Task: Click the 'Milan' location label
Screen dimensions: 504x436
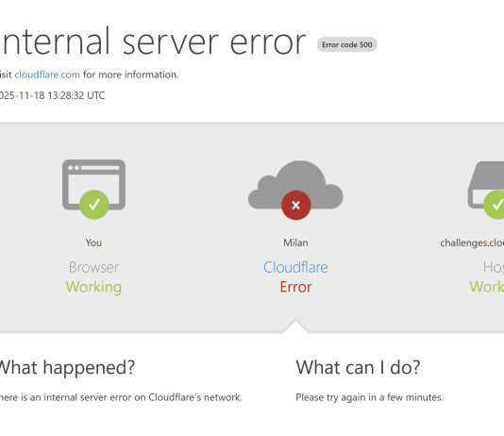Action: point(295,243)
